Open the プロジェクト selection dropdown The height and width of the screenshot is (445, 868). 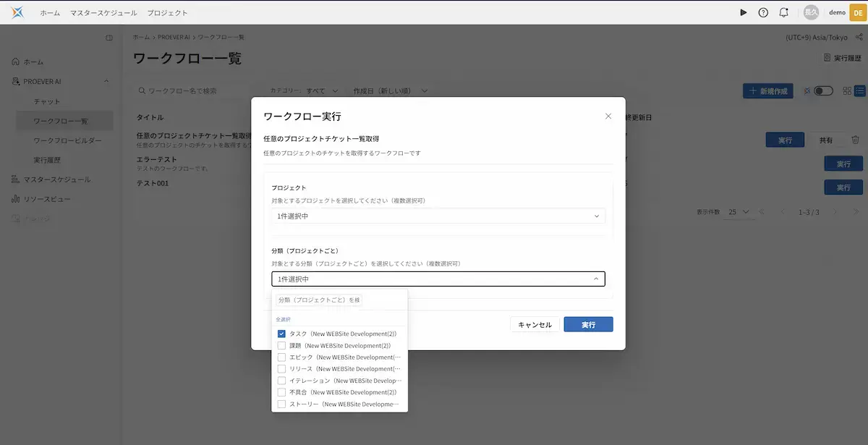click(x=438, y=216)
